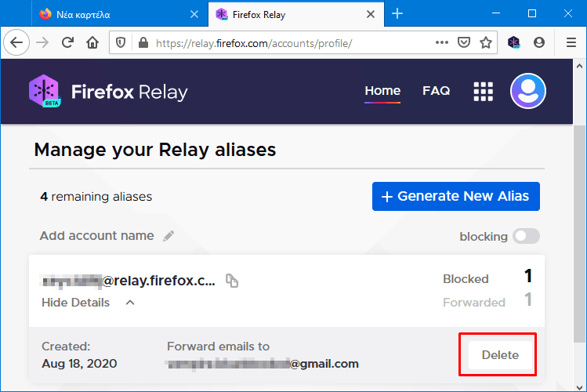Click the Manage your Relay aliases heading

coord(155,150)
